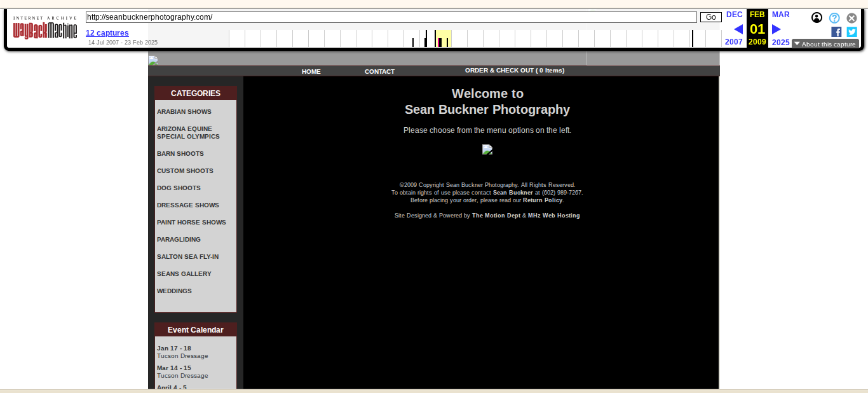Click the rightmost timeline capture bar

tap(693, 39)
